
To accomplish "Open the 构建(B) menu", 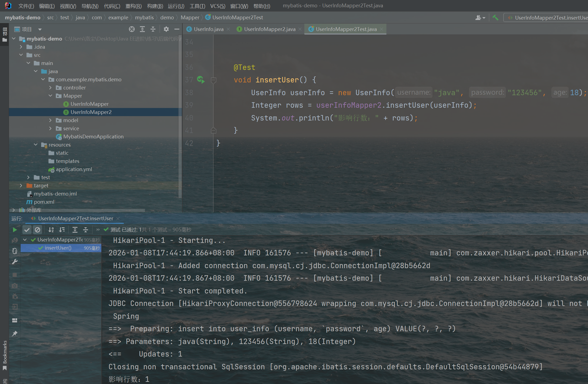I will click(x=155, y=6).
